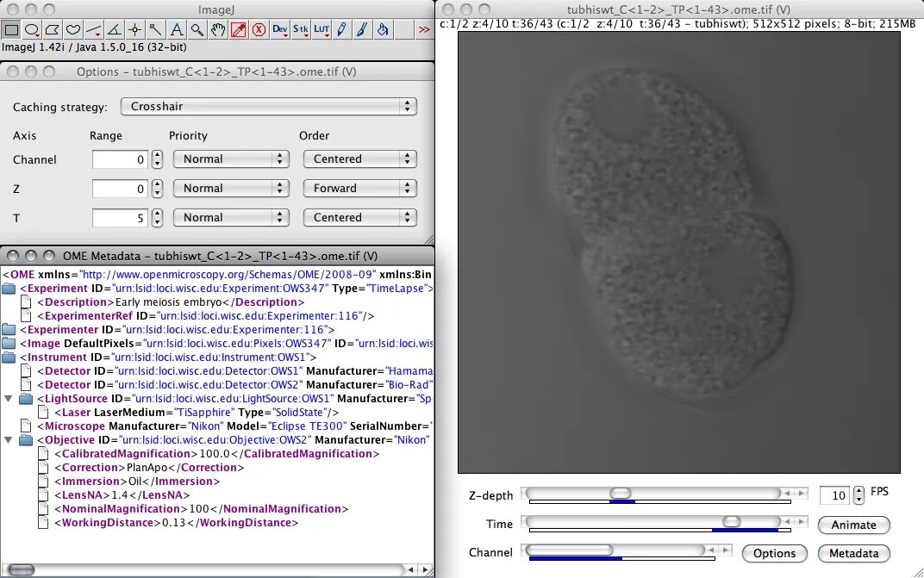The width and height of the screenshot is (924, 578).
Task: Open the Caching strategy Crosshair dropdown
Action: (x=269, y=107)
